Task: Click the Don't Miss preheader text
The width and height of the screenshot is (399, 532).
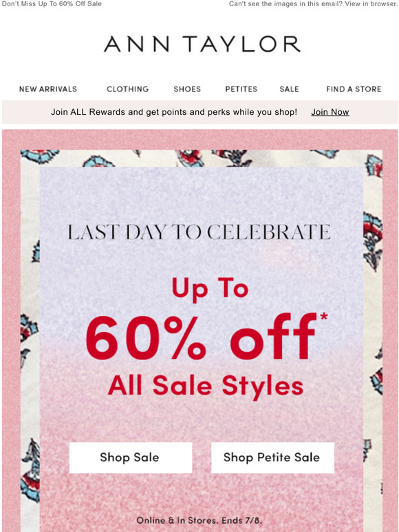Action: 52,4
